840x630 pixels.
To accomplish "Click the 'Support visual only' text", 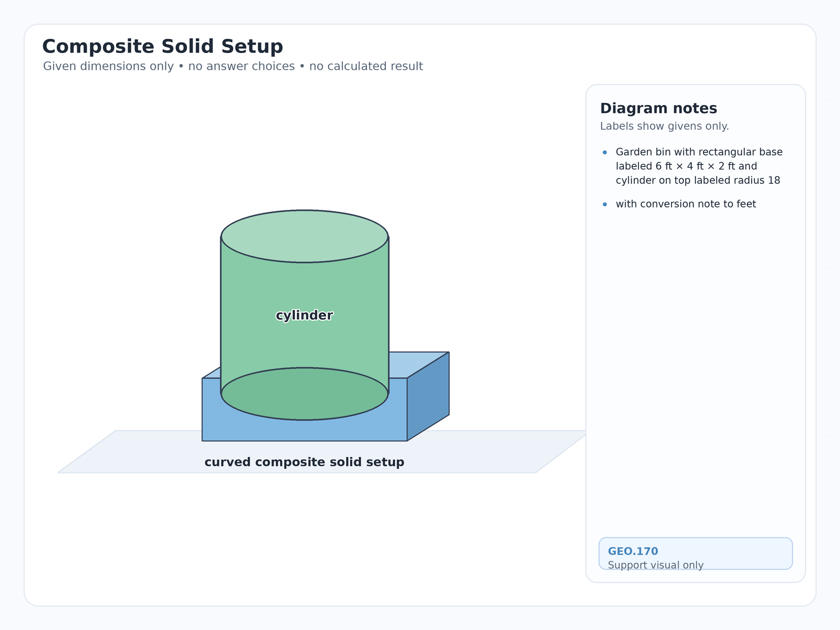I will click(x=656, y=565).
